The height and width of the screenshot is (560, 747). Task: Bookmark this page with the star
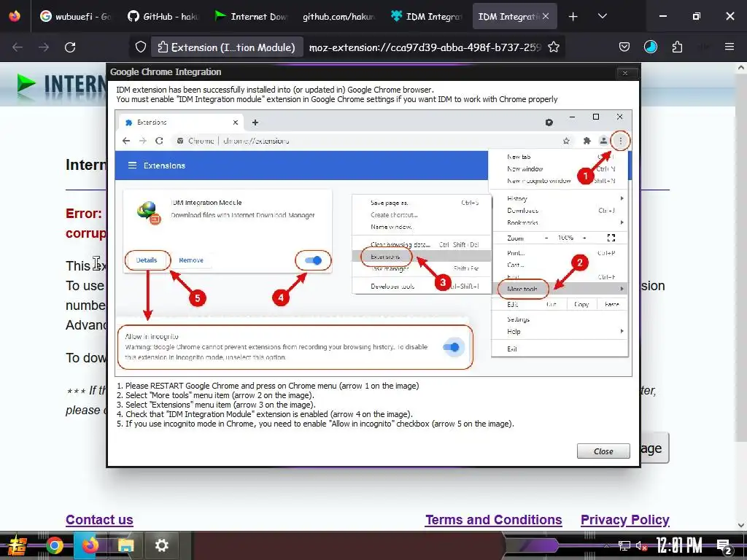tap(554, 47)
